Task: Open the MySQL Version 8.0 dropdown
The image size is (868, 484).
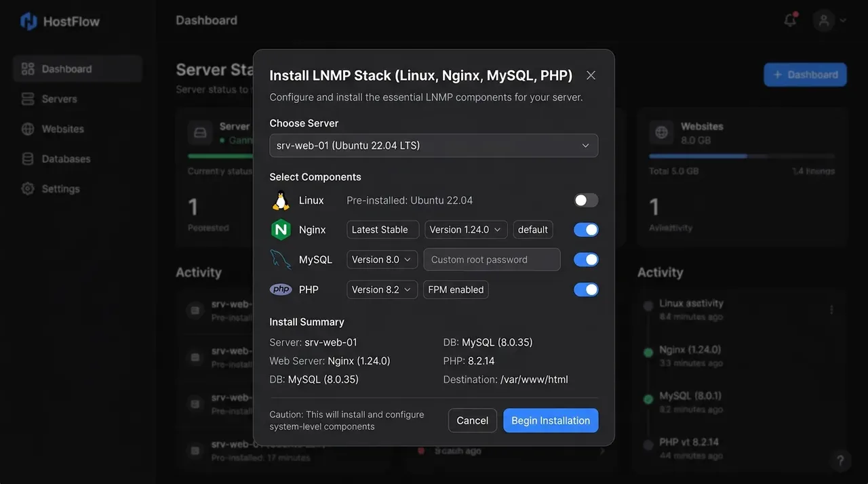Action: point(382,260)
